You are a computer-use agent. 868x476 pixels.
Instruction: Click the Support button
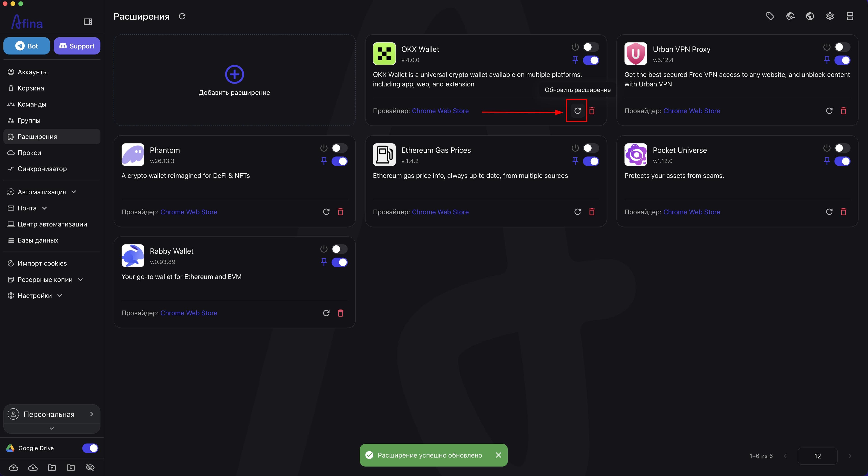click(x=77, y=46)
